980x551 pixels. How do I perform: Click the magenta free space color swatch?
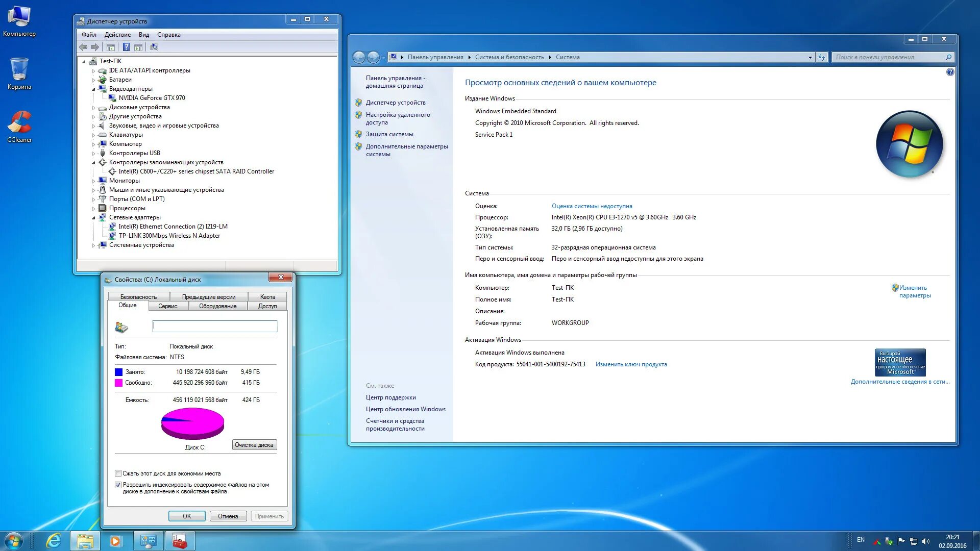point(118,383)
